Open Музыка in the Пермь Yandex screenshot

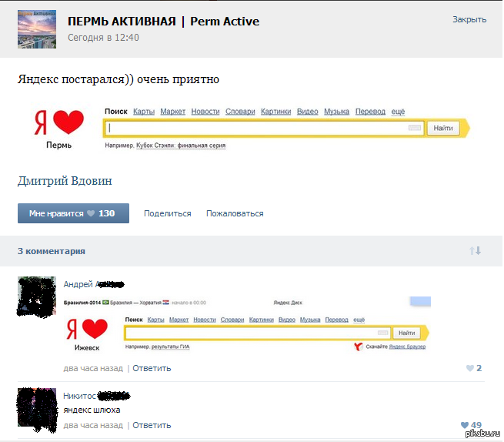(336, 112)
